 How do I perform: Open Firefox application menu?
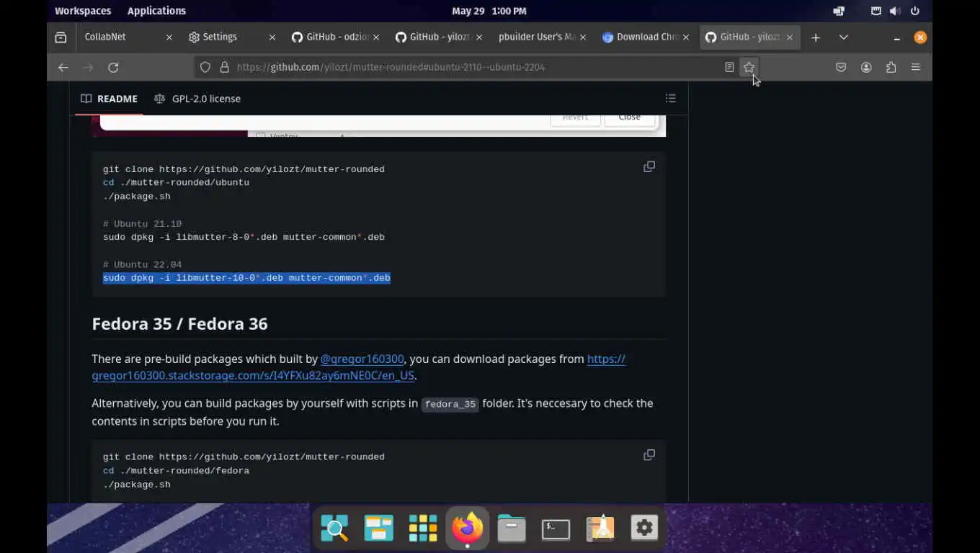(x=916, y=67)
